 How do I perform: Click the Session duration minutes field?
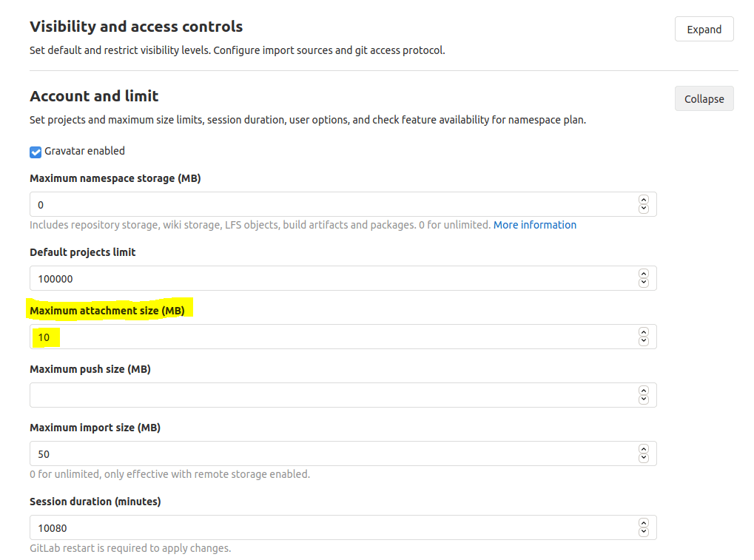coord(333,528)
